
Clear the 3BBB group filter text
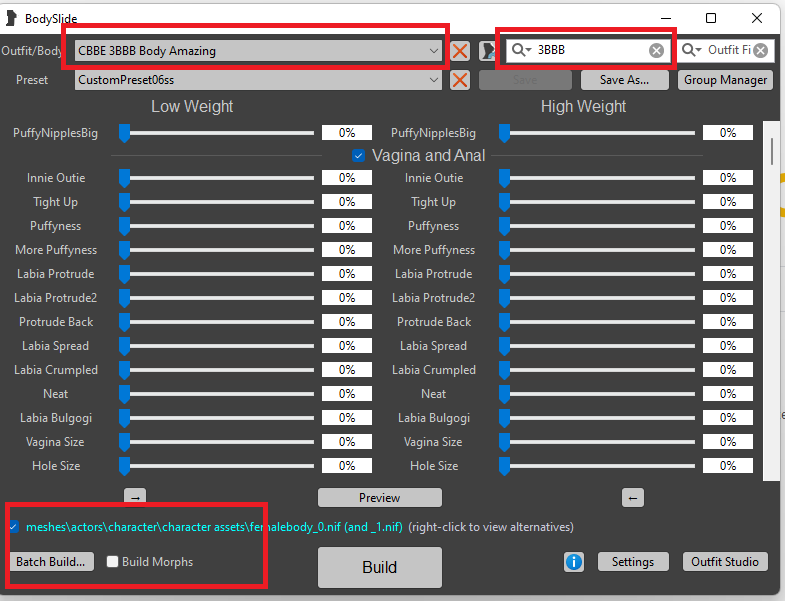656,50
